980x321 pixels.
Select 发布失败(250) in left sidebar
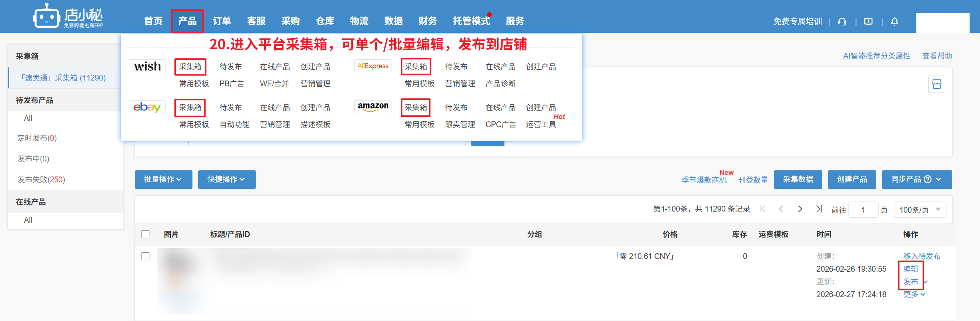pos(41,180)
